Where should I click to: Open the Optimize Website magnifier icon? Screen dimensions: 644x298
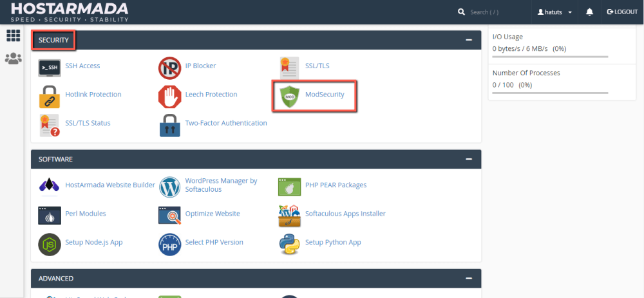pos(169,216)
